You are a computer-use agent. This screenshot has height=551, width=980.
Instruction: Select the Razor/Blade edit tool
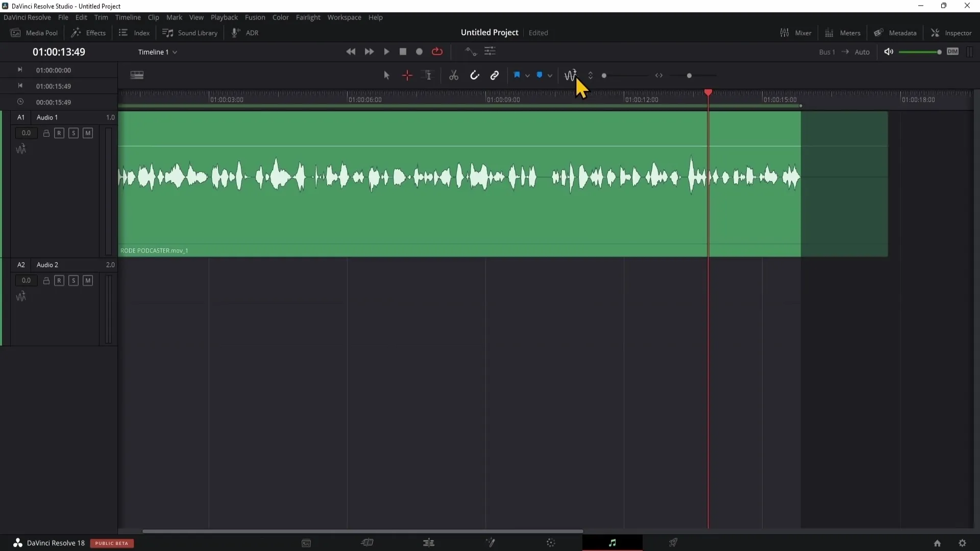pos(453,74)
